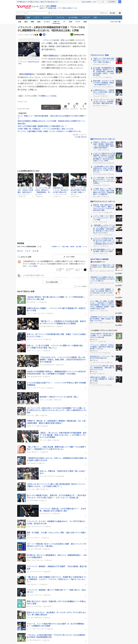Open マイページ in the header
This screenshot has height=644, width=138.
103,13
